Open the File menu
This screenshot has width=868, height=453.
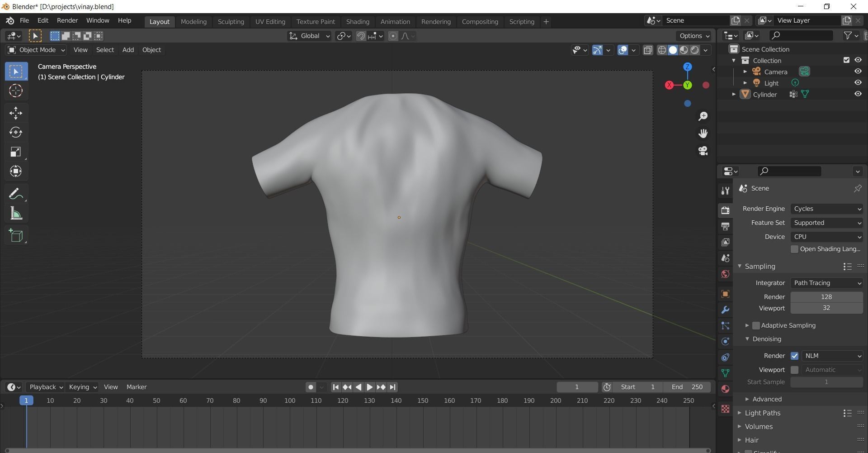(x=24, y=21)
